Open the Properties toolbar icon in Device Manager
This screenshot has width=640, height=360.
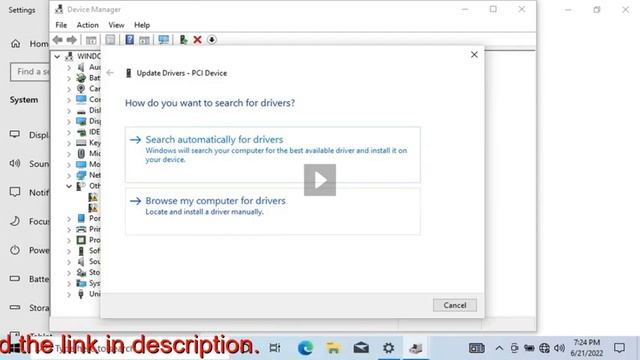[110, 40]
